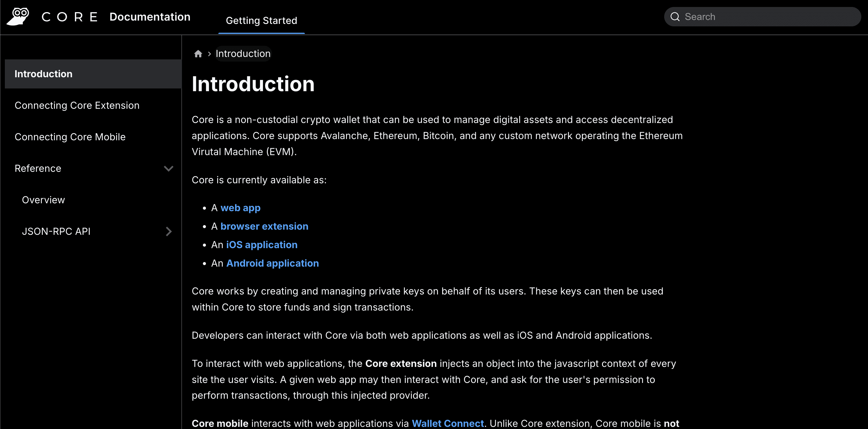Open the Reference sidebar category
Viewport: 868px width, 429px height.
pos(38,168)
